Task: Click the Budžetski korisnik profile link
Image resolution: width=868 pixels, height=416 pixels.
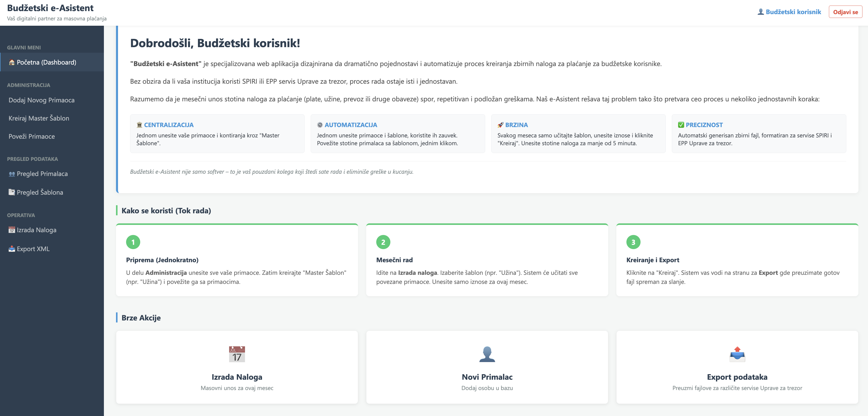Action: coord(793,12)
